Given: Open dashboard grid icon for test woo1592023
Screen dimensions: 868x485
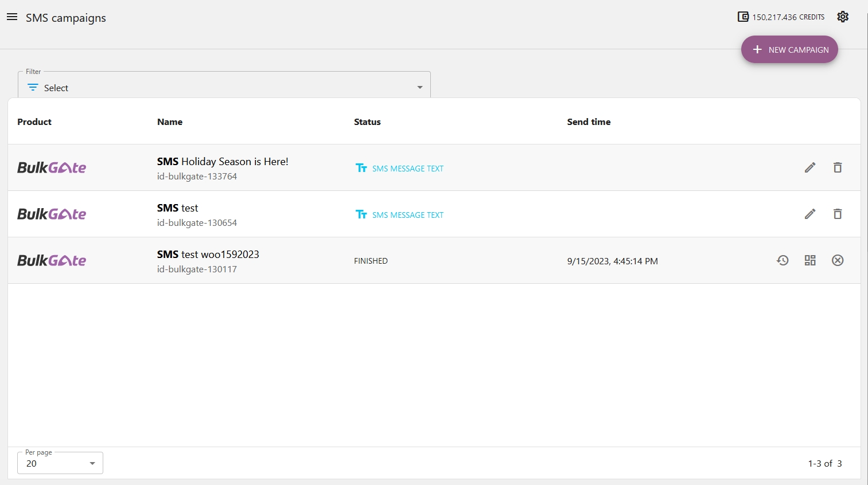Looking at the screenshot, I should pos(810,260).
